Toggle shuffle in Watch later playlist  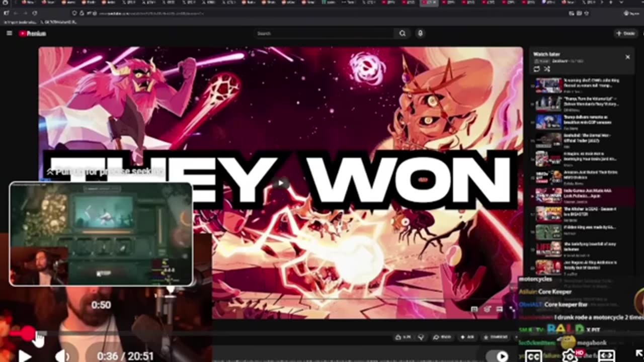click(x=547, y=69)
